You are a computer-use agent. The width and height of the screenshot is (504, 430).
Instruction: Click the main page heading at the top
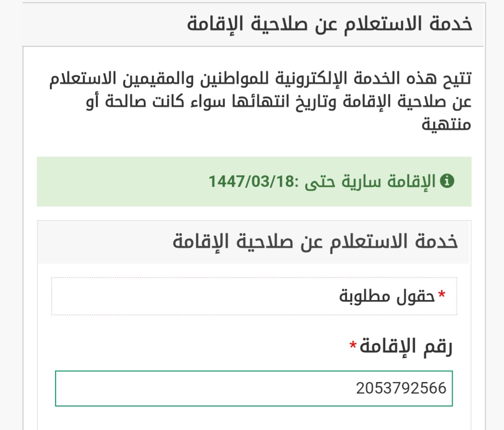tap(330, 24)
